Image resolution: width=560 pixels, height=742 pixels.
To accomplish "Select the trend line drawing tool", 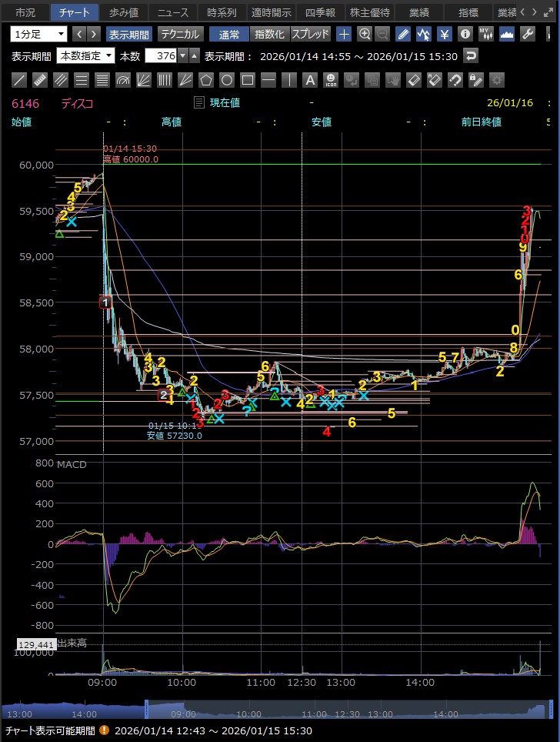I will tap(21, 79).
